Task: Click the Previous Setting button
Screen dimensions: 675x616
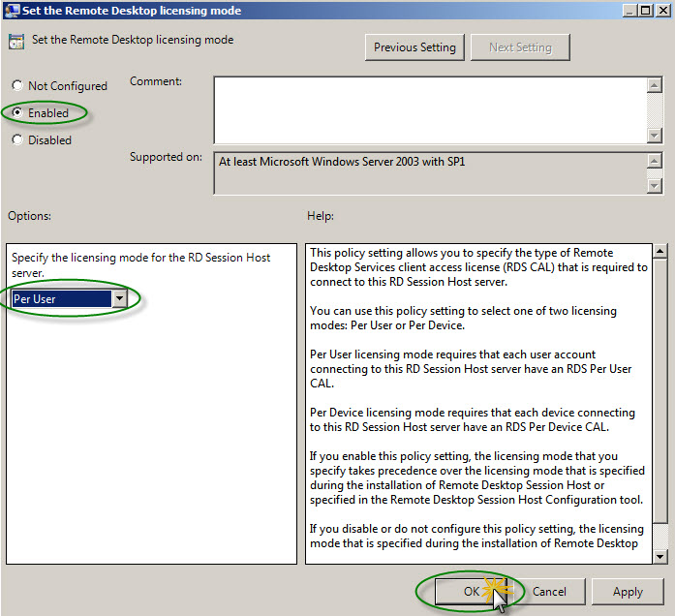Action: [415, 47]
